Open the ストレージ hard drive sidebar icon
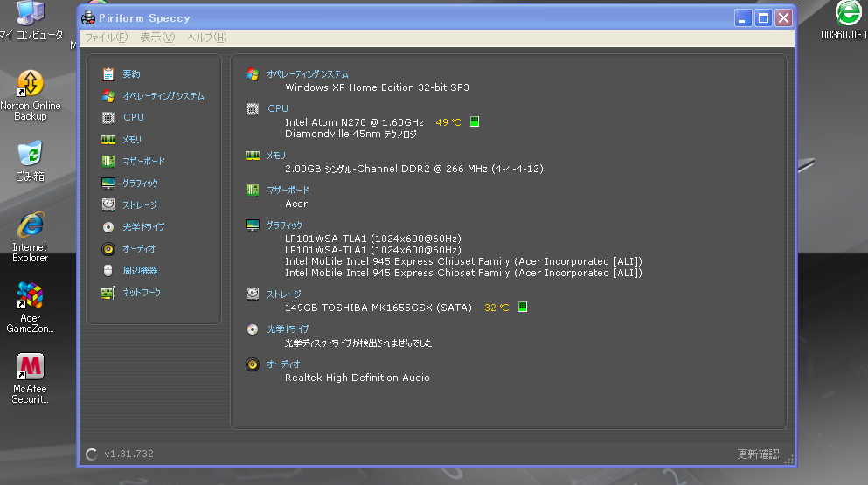868x485 pixels. [x=108, y=204]
